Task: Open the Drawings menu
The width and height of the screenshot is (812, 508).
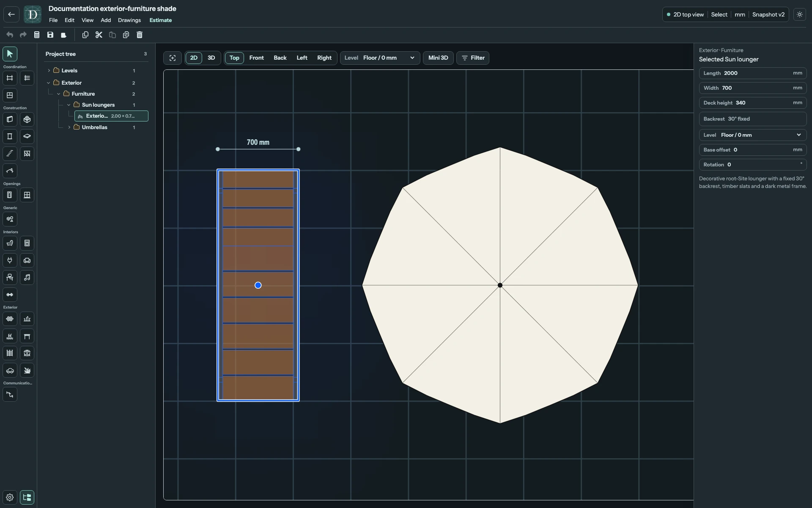Action: [129, 20]
